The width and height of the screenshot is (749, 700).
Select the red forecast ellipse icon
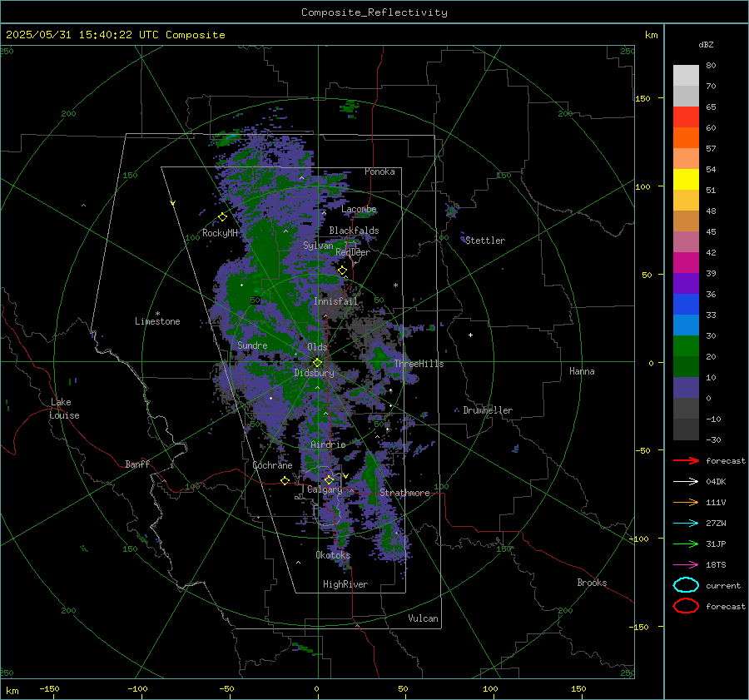(x=686, y=606)
